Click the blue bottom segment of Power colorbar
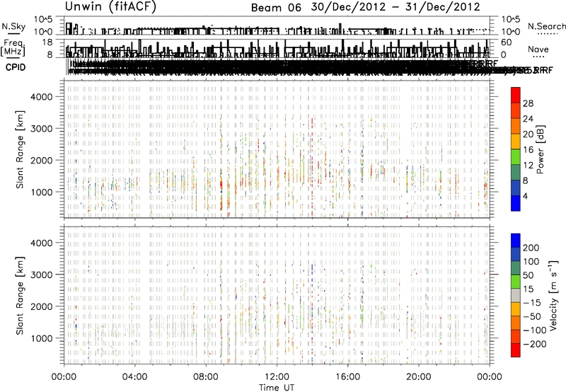Screen dimensions: 566x392 coord(516,203)
